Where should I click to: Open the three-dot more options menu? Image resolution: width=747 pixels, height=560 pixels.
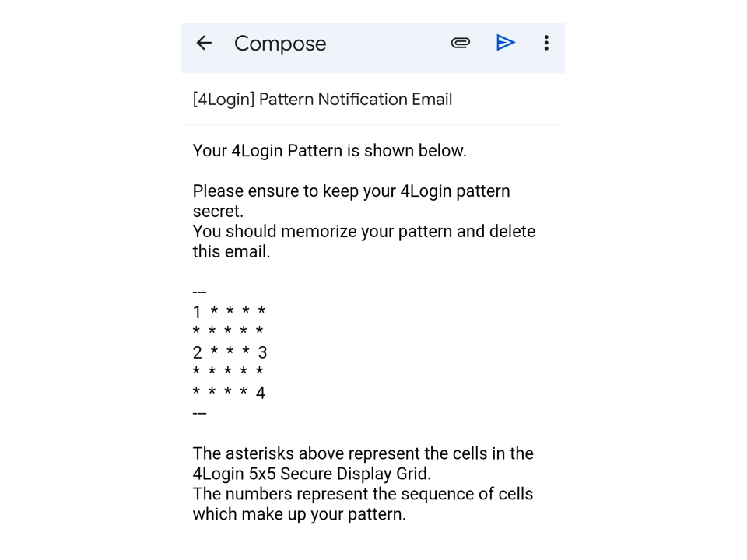[x=546, y=43]
